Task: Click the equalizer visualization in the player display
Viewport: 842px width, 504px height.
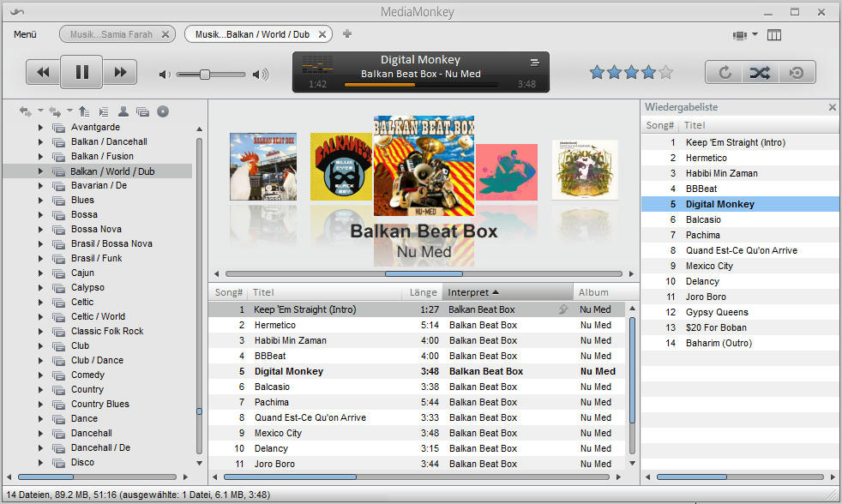Action: click(317, 64)
